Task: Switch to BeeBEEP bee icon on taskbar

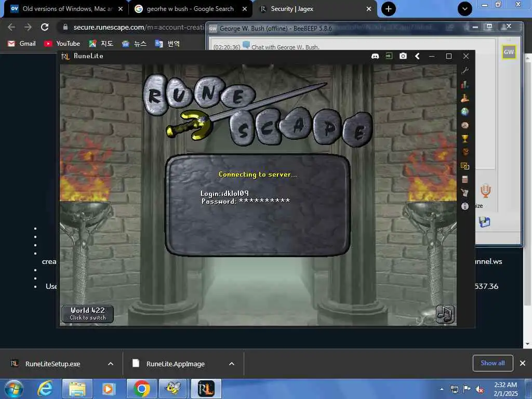Action: coord(174,389)
